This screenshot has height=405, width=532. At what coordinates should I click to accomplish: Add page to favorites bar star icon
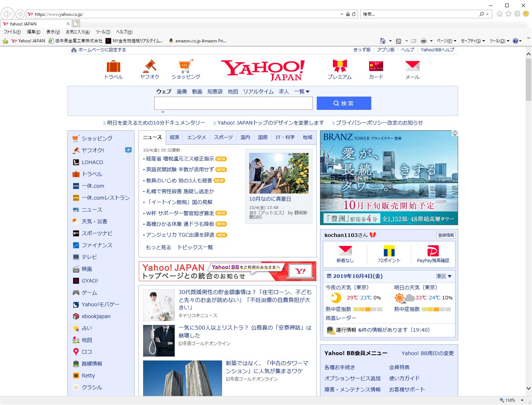(5, 41)
